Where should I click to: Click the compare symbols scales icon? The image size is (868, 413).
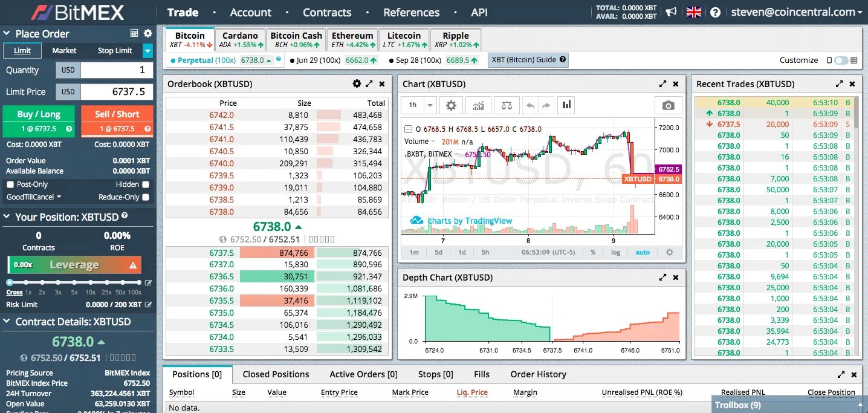coord(507,105)
